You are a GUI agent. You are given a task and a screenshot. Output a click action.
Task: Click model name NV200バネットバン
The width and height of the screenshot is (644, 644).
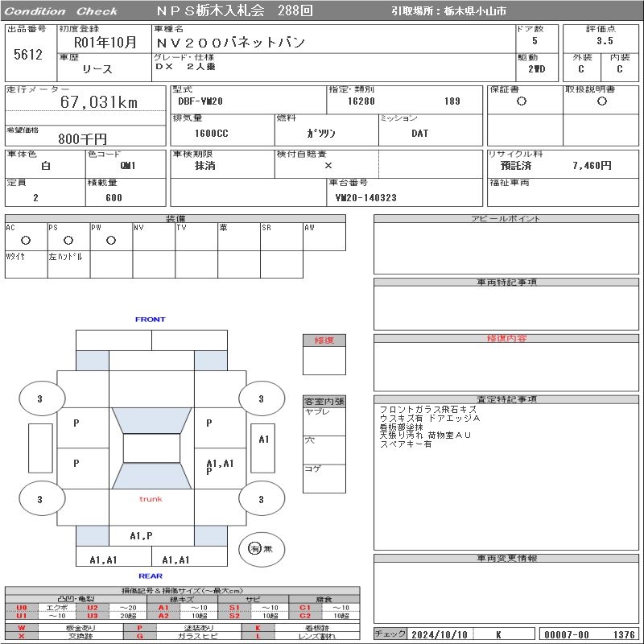230,43
